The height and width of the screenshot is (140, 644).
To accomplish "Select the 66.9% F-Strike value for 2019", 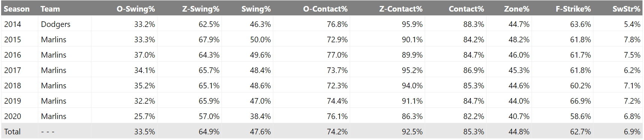I will tap(581, 101).
